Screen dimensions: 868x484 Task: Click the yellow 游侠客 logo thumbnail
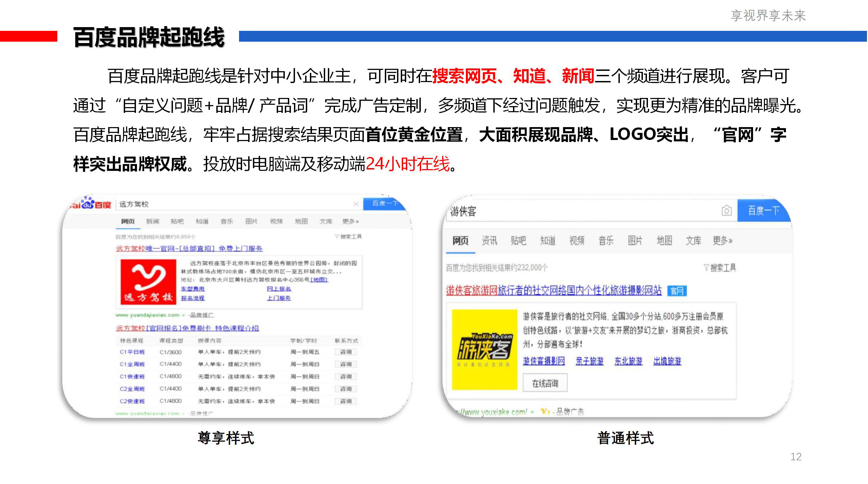pos(485,349)
